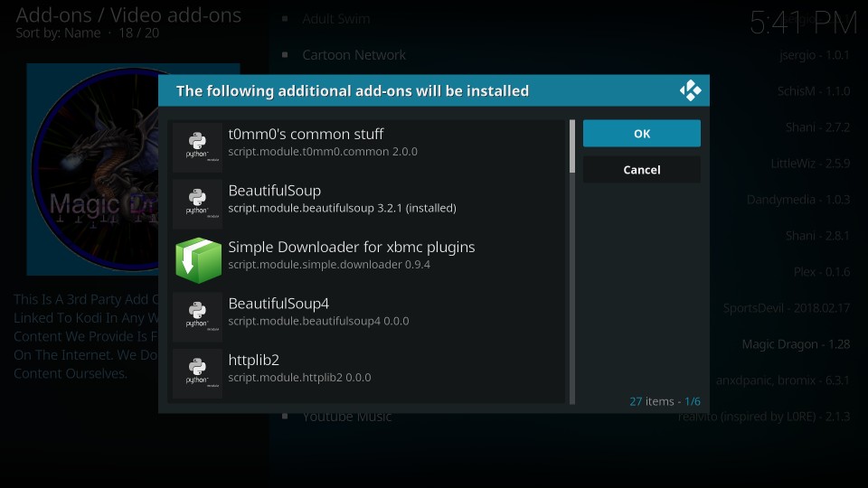Click the 27 items page counter

(x=665, y=401)
